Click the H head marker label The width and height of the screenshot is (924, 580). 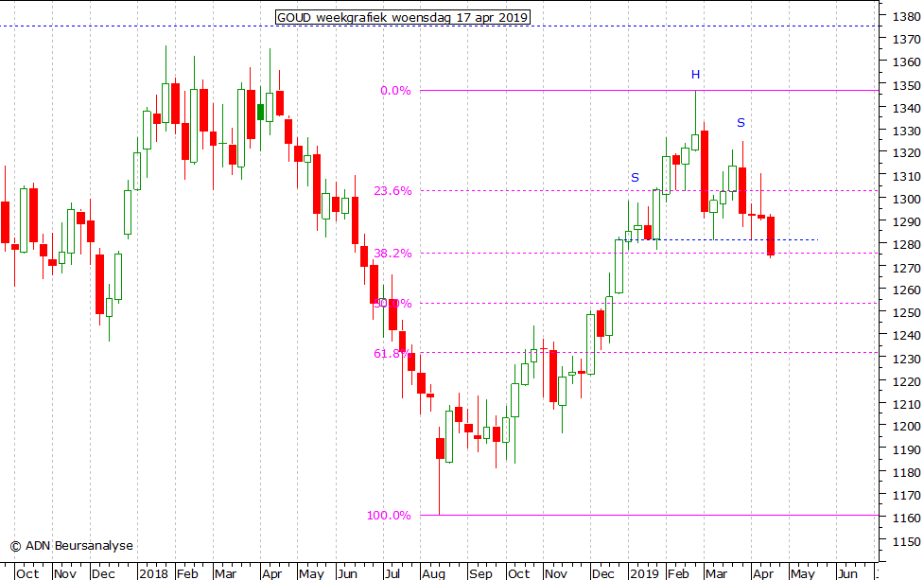pos(695,74)
